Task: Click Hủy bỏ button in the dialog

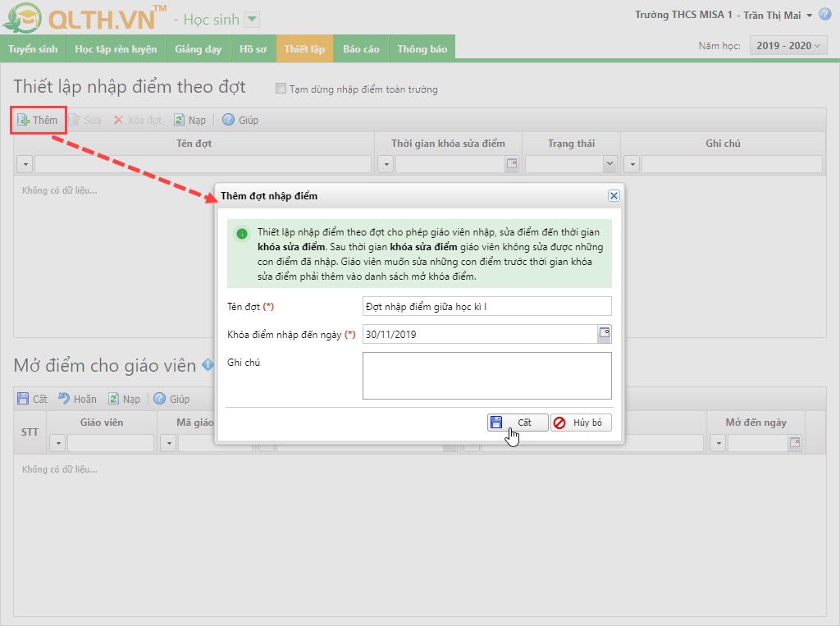Action: click(x=581, y=423)
